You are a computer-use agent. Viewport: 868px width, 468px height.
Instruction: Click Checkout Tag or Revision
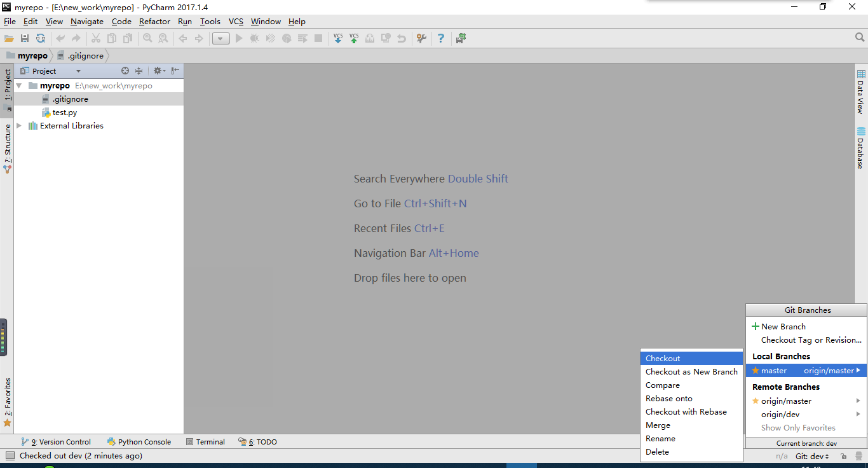[x=807, y=340]
